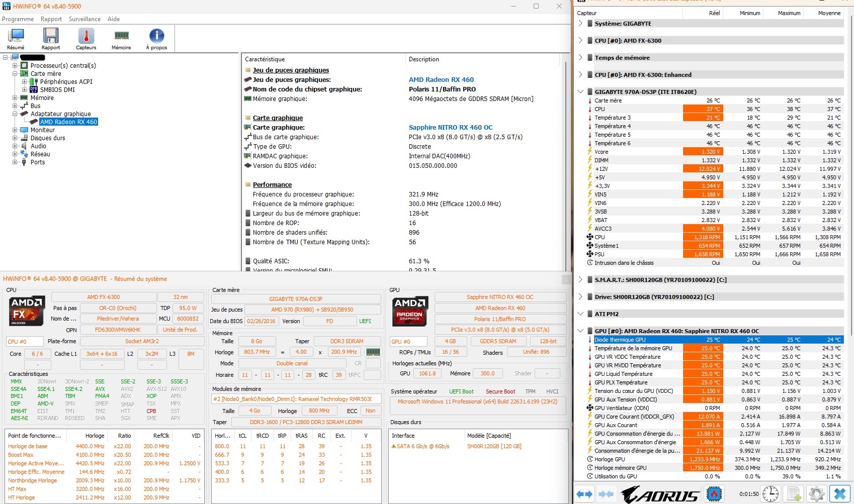Click the Caractéristique column header
854x504 pixels.
pyautogui.click(x=323, y=59)
